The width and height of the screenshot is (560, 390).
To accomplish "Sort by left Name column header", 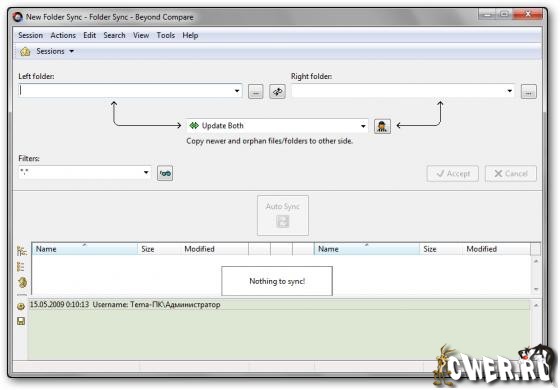I will click(x=85, y=249).
